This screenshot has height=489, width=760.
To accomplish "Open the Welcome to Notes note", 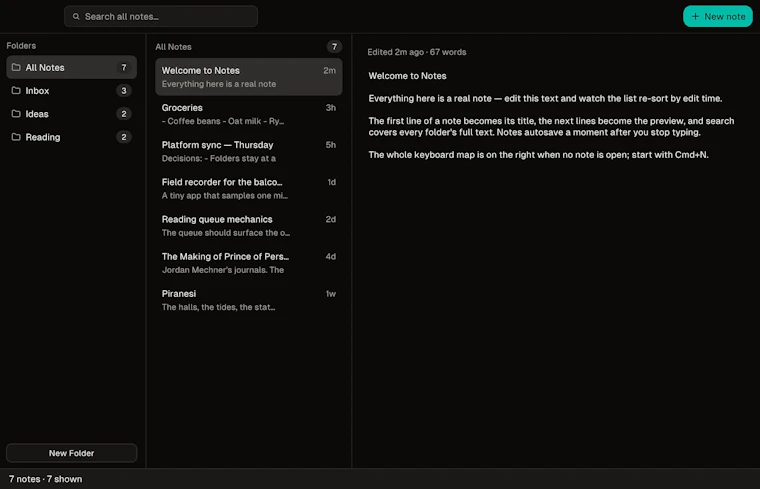I will [x=249, y=77].
